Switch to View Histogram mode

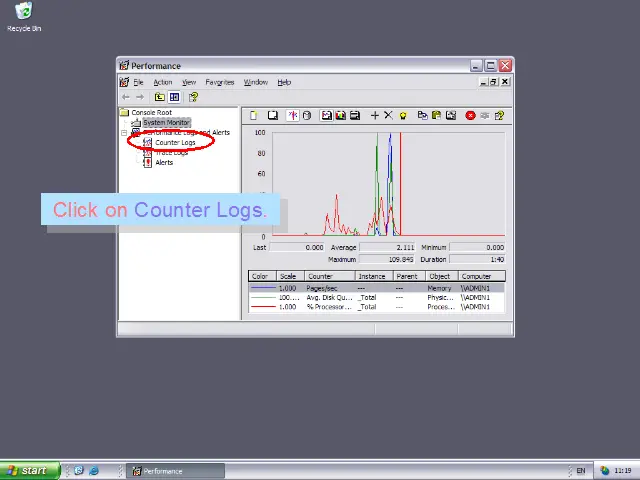340,116
